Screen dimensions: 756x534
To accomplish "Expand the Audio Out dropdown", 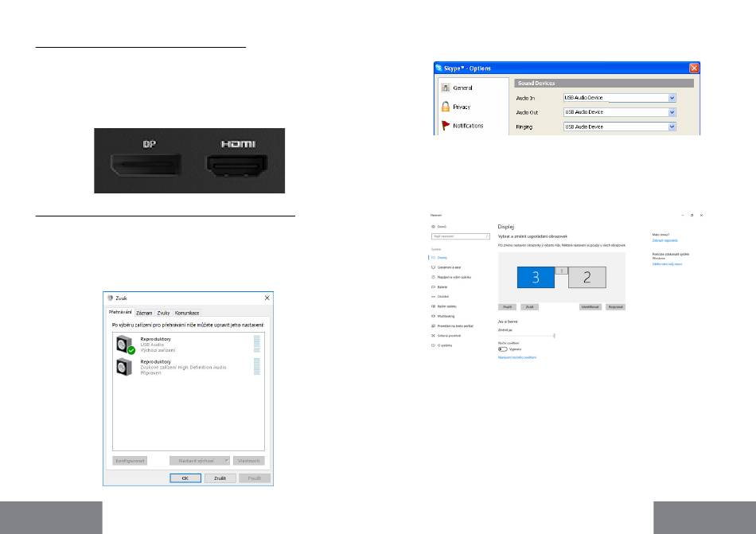I will click(x=672, y=112).
